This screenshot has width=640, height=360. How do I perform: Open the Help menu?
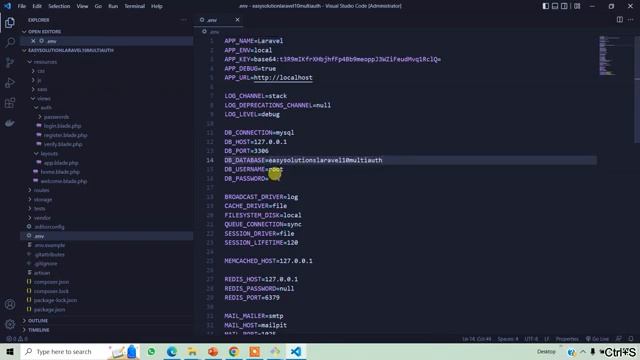pos(157,6)
